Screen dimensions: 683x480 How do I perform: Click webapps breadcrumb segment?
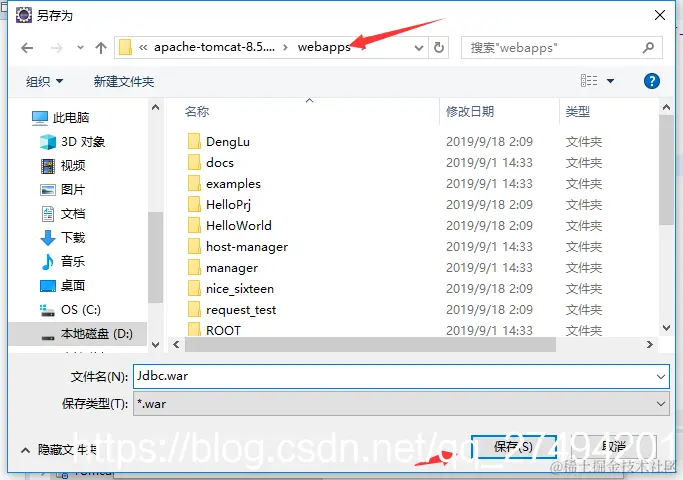click(x=324, y=47)
